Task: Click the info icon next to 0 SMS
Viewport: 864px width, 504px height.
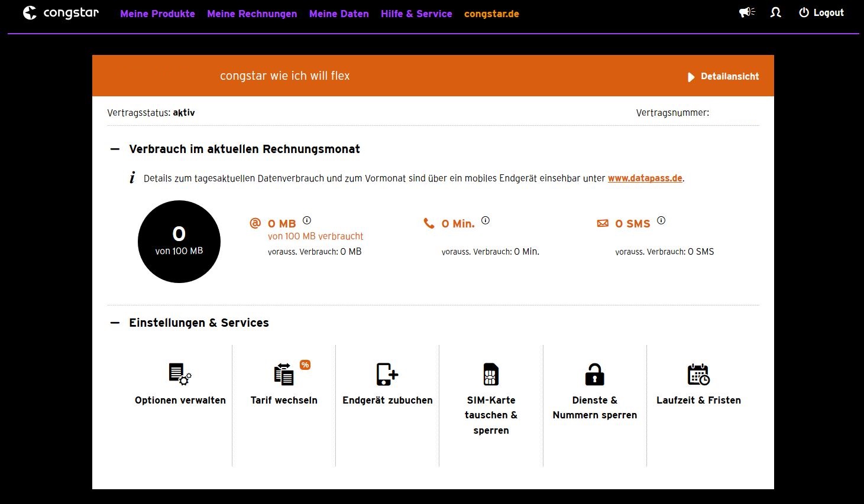Action: tap(661, 220)
